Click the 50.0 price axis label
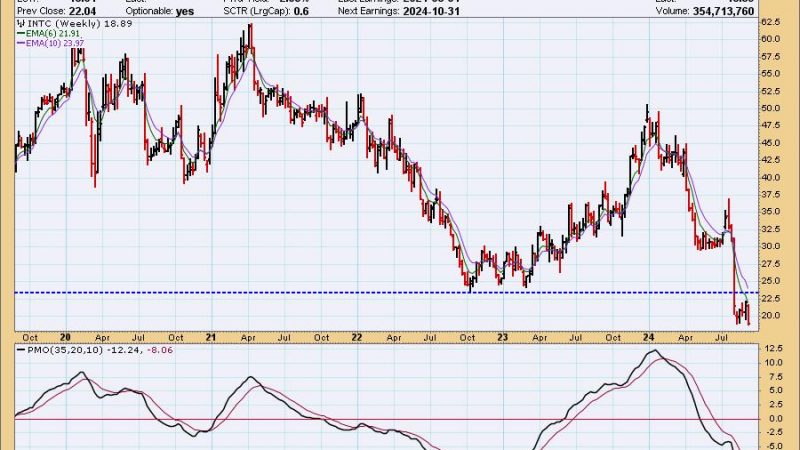 click(x=770, y=108)
